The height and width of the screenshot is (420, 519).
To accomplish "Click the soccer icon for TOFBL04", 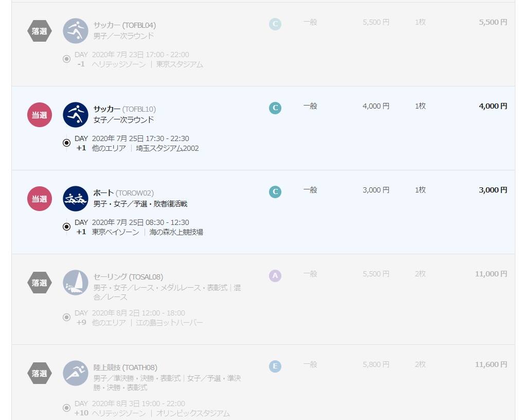I will pyautogui.click(x=76, y=31).
